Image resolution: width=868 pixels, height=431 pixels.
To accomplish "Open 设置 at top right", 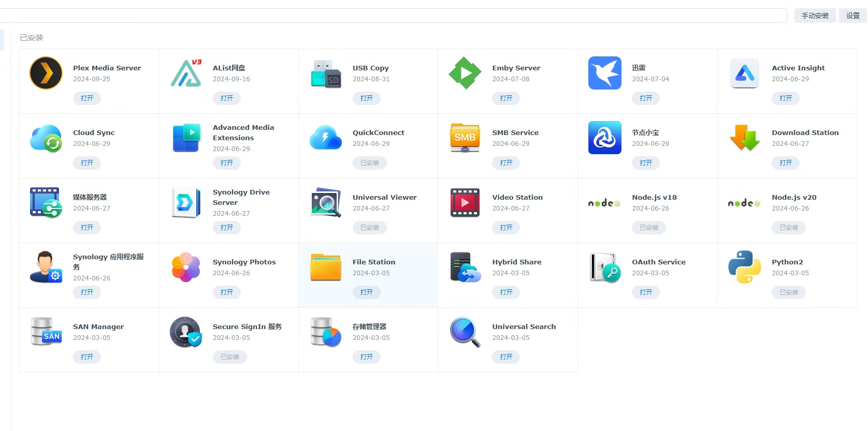I will 853,16.
